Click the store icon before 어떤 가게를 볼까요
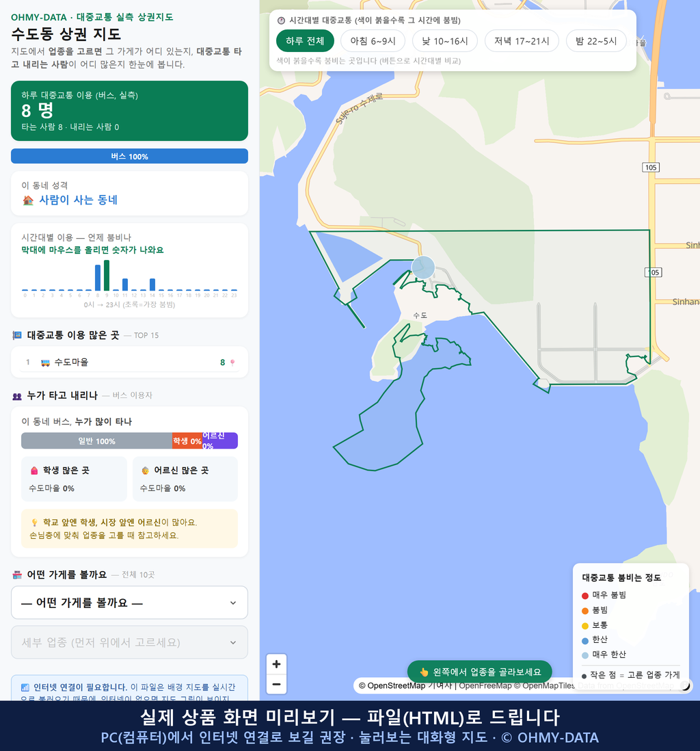 point(17,575)
